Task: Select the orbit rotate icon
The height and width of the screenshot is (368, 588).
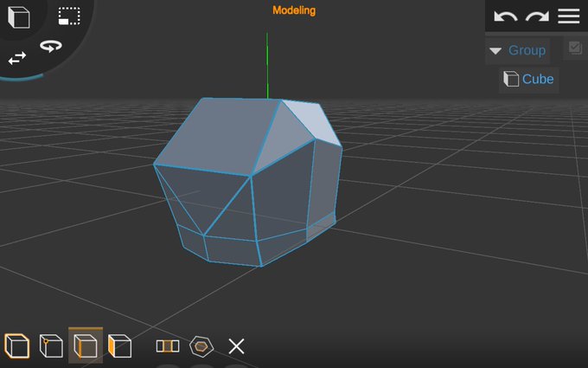Action: (x=51, y=46)
